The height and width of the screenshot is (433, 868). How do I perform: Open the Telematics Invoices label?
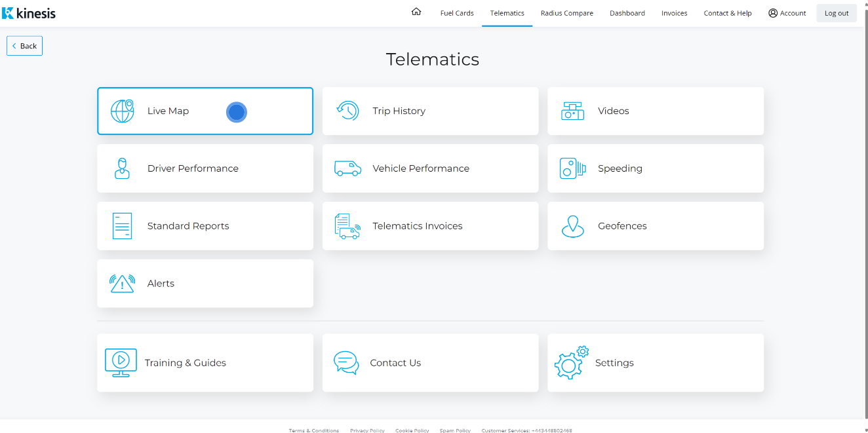click(x=417, y=226)
